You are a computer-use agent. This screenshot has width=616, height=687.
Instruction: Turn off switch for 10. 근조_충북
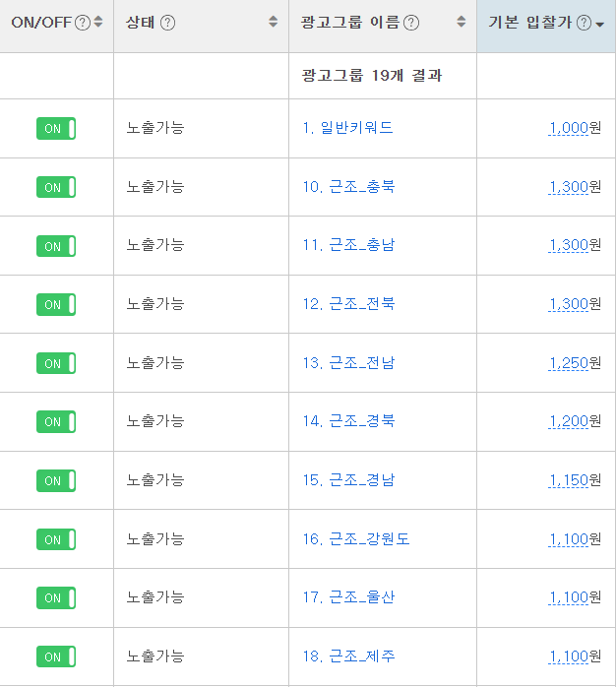click(56, 187)
